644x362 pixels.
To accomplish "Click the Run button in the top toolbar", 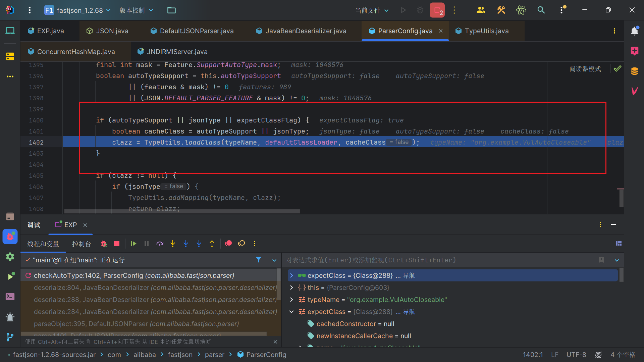I will click(403, 10).
